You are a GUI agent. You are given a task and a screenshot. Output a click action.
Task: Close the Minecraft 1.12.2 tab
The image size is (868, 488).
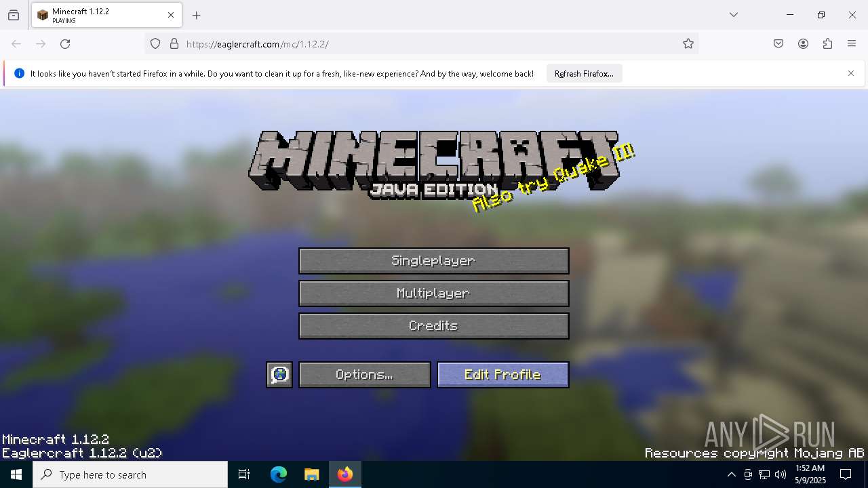(x=171, y=15)
